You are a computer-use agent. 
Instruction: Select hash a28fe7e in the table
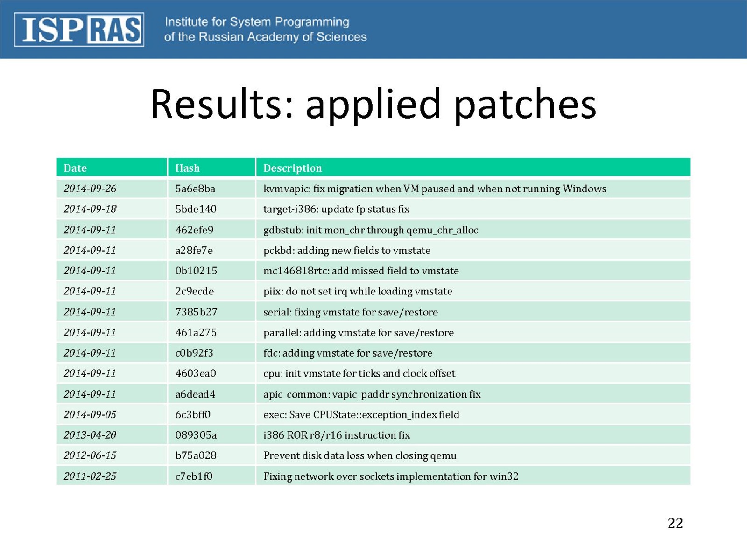[194, 250]
